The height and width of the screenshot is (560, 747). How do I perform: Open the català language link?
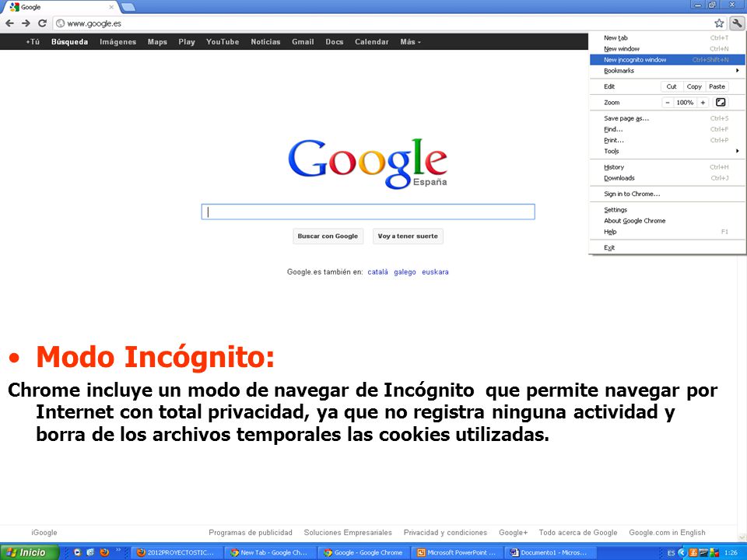click(x=378, y=272)
